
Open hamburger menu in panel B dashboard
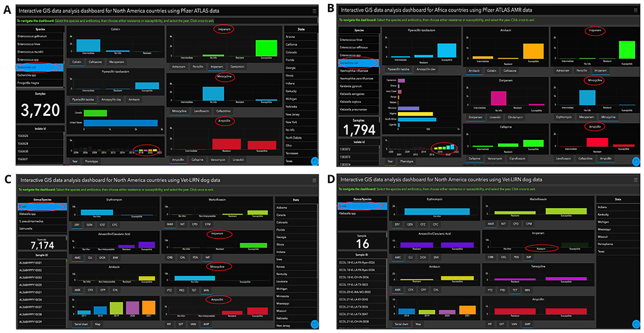(x=636, y=10)
